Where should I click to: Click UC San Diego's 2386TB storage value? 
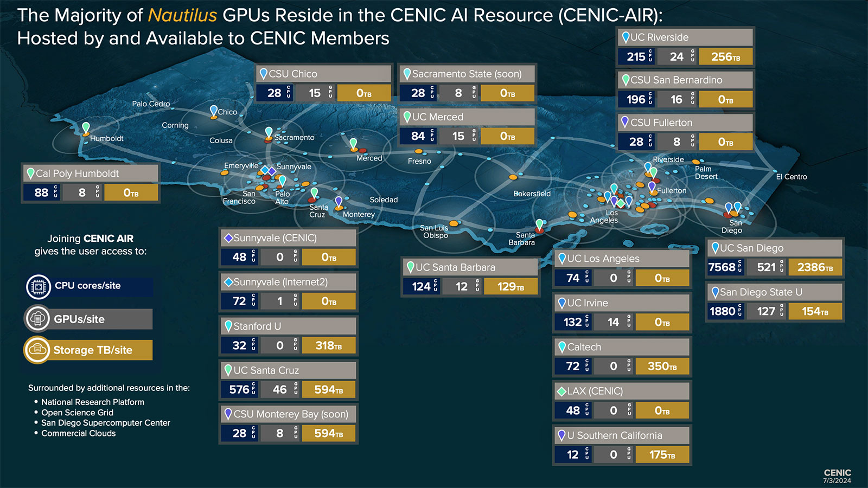click(815, 267)
